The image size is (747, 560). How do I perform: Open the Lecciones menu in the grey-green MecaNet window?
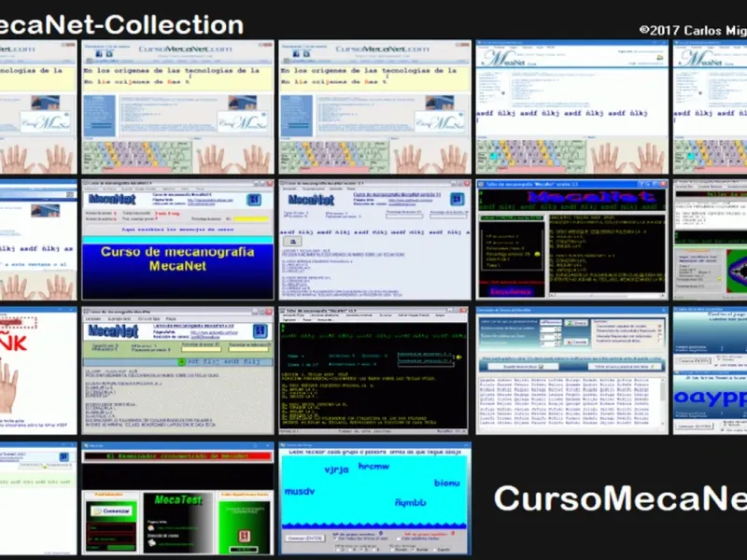click(92, 318)
